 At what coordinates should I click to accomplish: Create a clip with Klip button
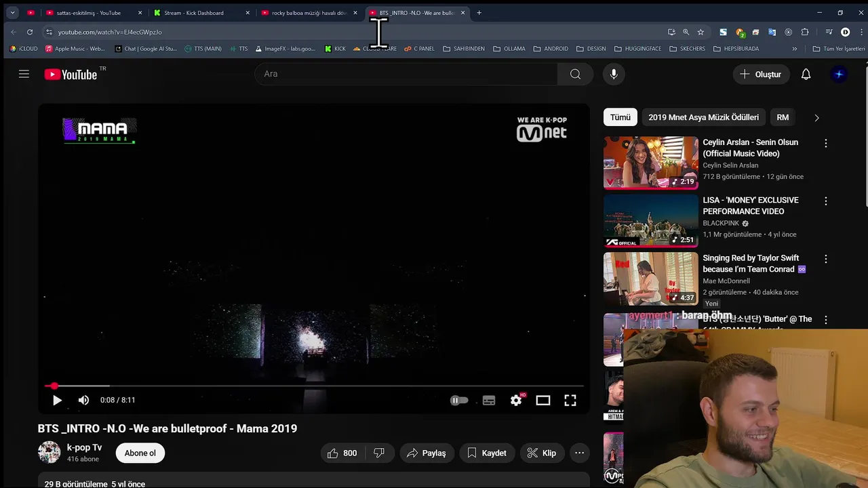coord(542,453)
